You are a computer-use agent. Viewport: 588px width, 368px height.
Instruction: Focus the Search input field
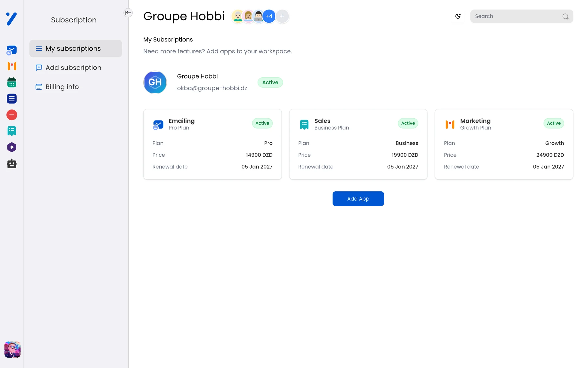pos(522,16)
